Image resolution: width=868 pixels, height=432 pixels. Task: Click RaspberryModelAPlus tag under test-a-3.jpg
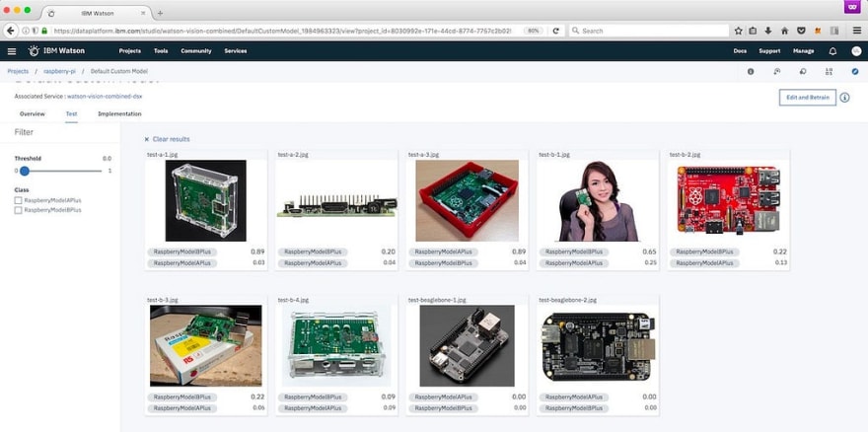coord(444,252)
